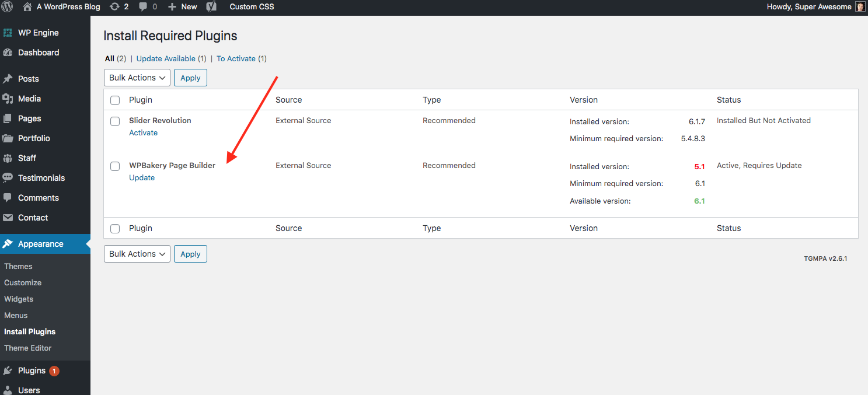
Task: Click the Portfolio folder icon
Action: 8,138
